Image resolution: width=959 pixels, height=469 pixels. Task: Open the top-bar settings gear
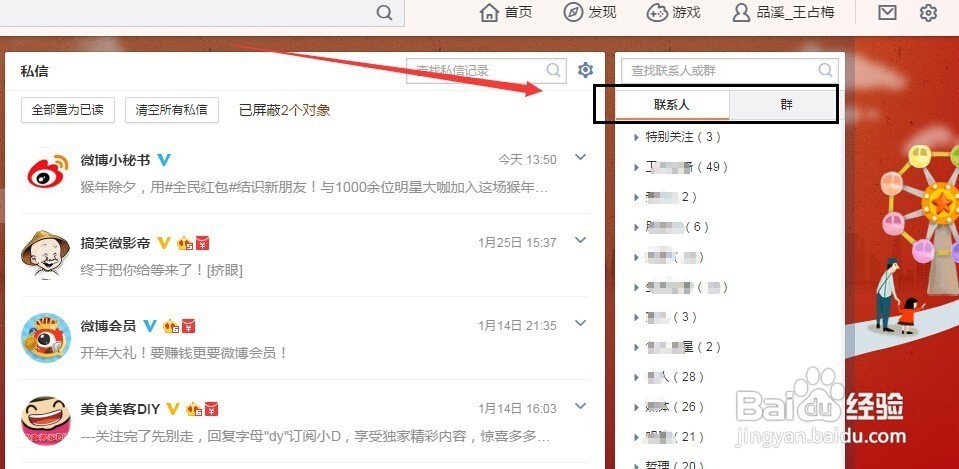pos(928,12)
